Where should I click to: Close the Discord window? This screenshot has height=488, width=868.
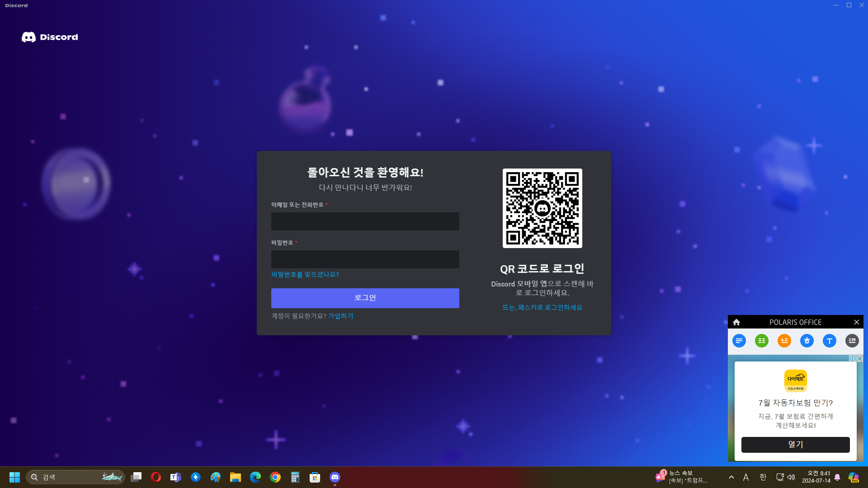(x=862, y=5)
